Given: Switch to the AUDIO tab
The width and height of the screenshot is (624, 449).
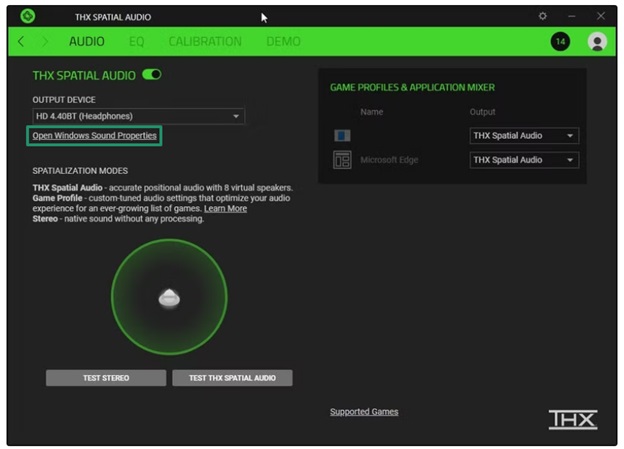Looking at the screenshot, I should [87, 41].
